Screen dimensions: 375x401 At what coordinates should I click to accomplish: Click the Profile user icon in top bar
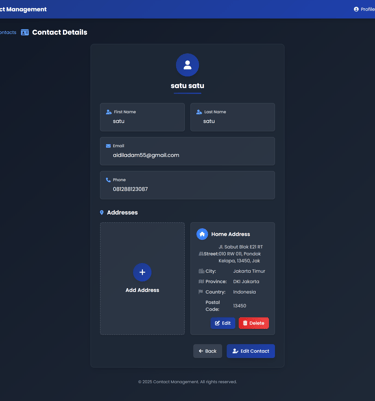(356, 9)
